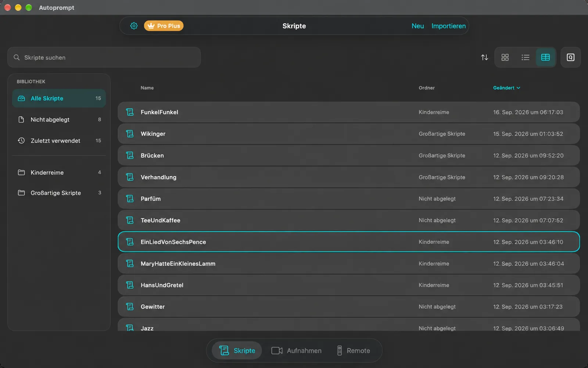The width and height of the screenshot is (588, 368).
Task: Select the Verhandlung script name
Action: (158, 177)
